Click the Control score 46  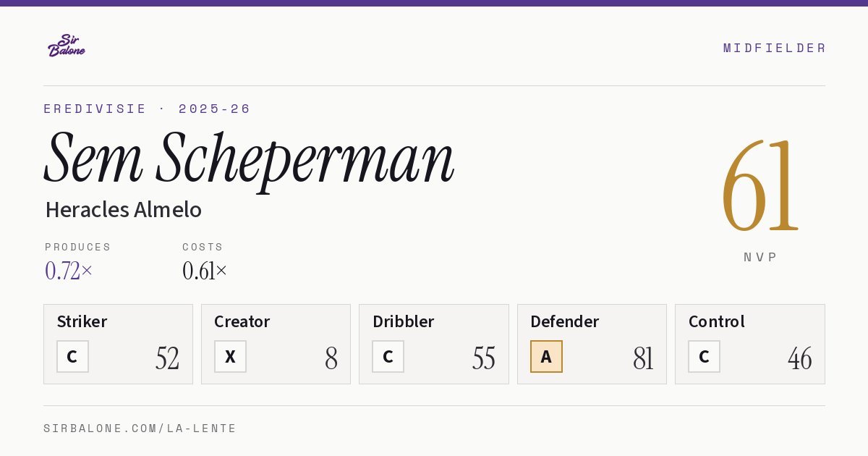tap(799, 358)
